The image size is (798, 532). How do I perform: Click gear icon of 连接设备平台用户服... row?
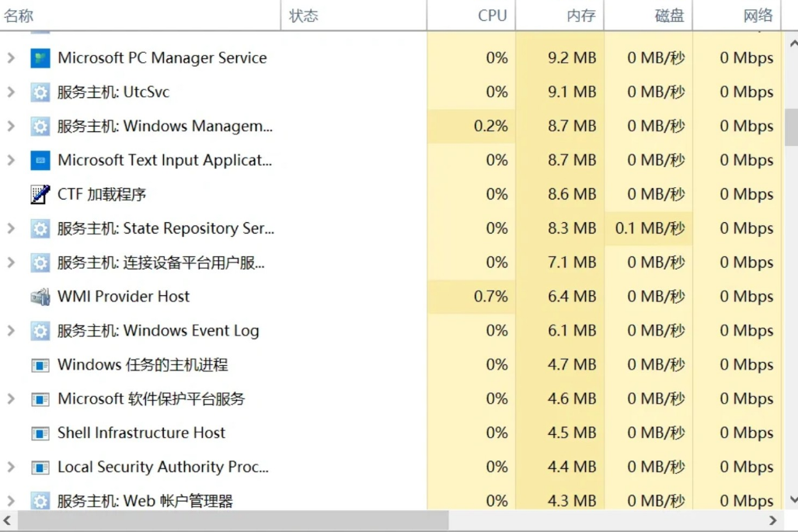40,263
